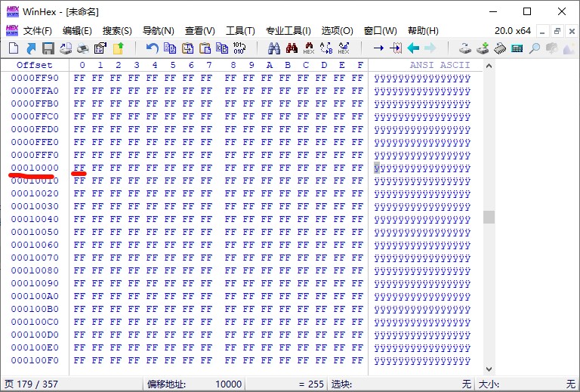Open a file with the blue arrow icon
Screen dimensions: 580x392
(31, 48)
